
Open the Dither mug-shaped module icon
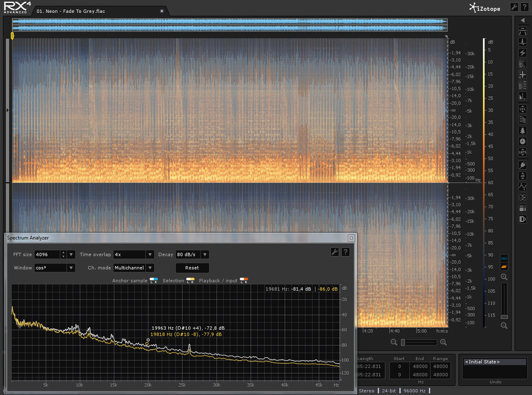pos(523,219)
